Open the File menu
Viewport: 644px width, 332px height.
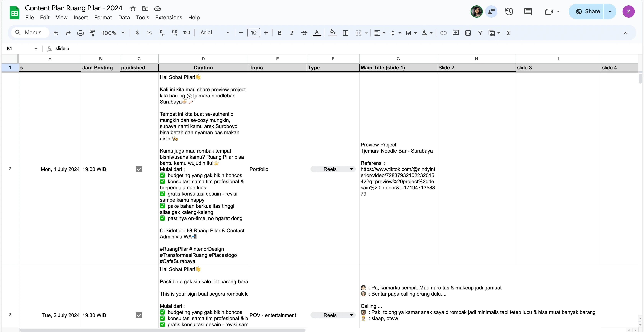pyautogui.click(x=30, y=17)
